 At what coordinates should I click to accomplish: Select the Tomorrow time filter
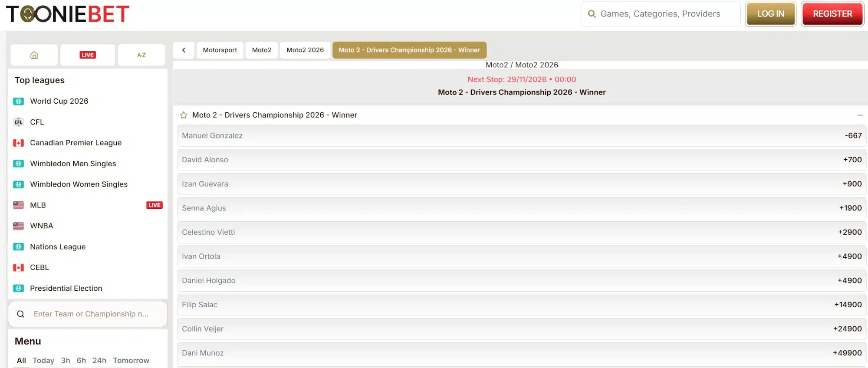(x=131, y=361)
